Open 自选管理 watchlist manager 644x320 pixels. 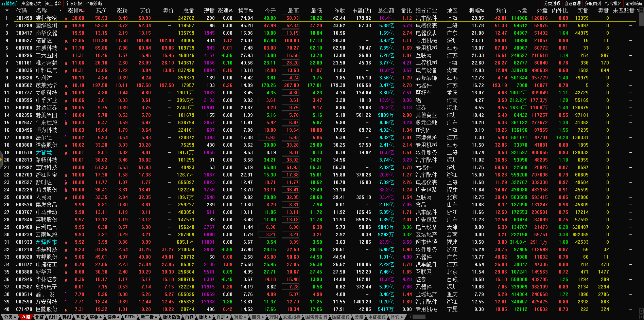572,3
